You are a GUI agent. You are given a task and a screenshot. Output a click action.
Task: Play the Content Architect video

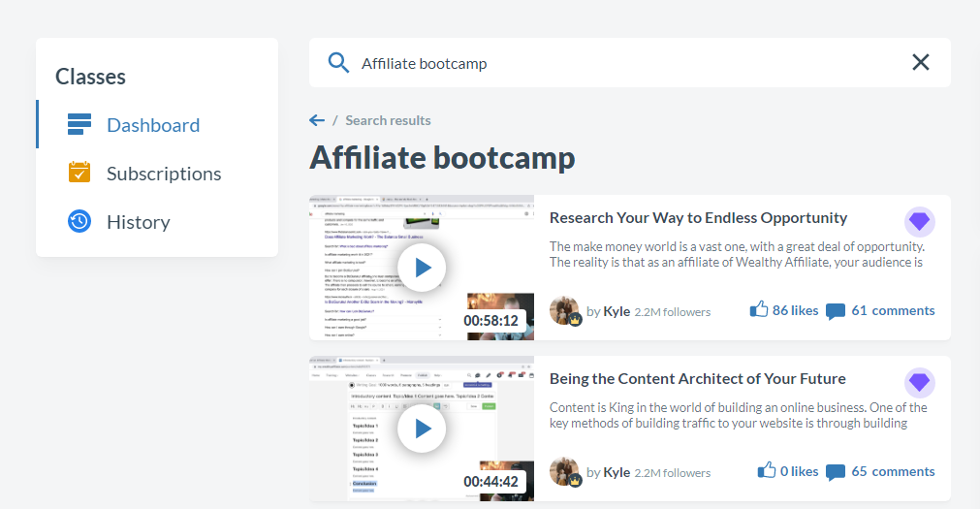tap(422, 429)
